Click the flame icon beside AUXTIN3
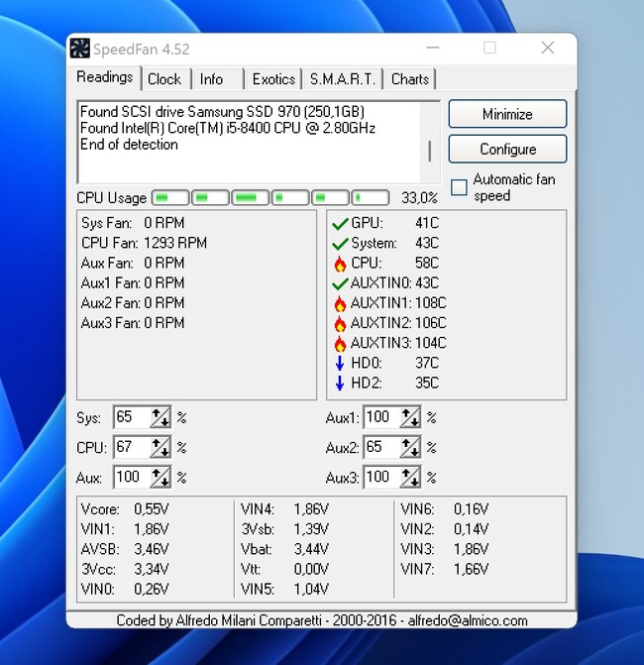 pos(340,343)
